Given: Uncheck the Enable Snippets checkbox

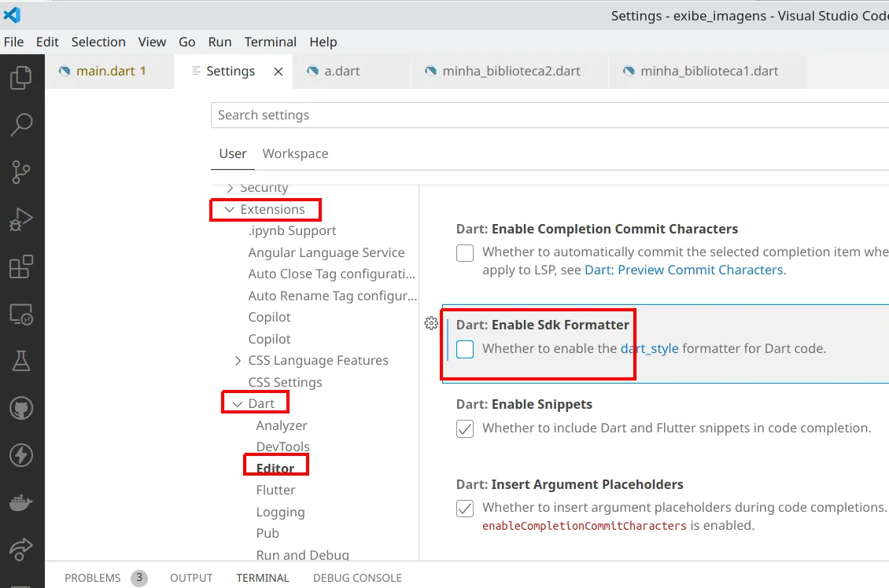Looking at the screenshot, I should (x=465, y=429).
